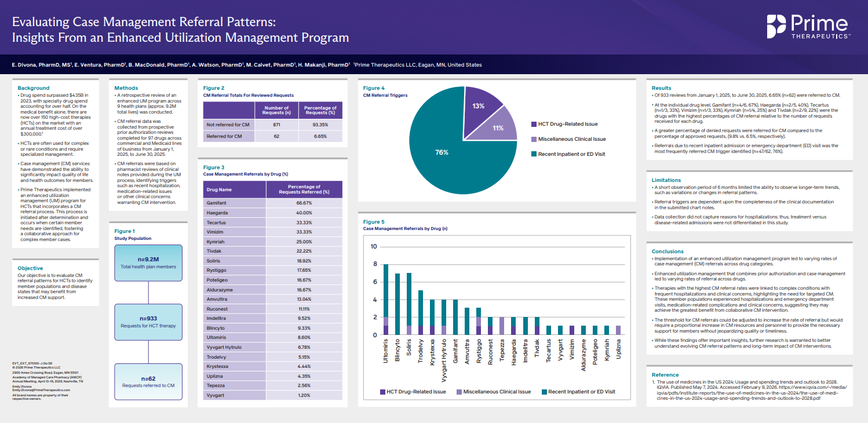Viewport: 868px width, 423px height.
Task: Click Miscellaneous Clinical Issue swatch in Figure 5 legend
Action: 459,392
